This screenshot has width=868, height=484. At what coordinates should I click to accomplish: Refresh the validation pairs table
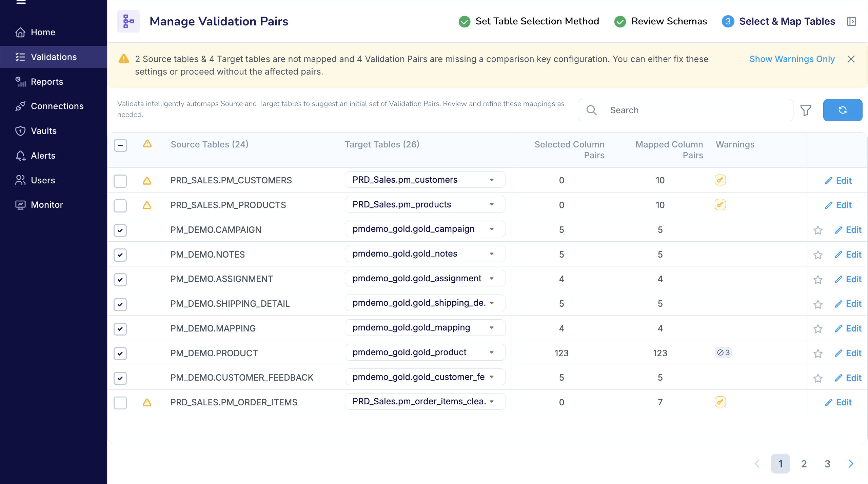pyautogui.click(x=843, y=110)
